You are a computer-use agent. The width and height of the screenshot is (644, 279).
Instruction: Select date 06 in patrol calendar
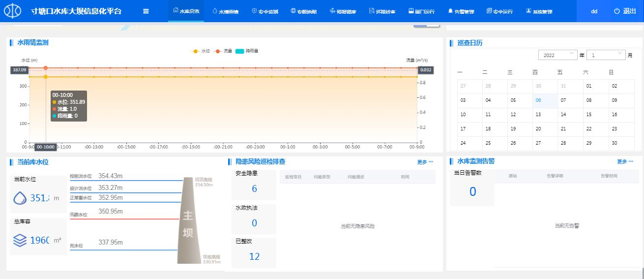click(x=538, y=100)
